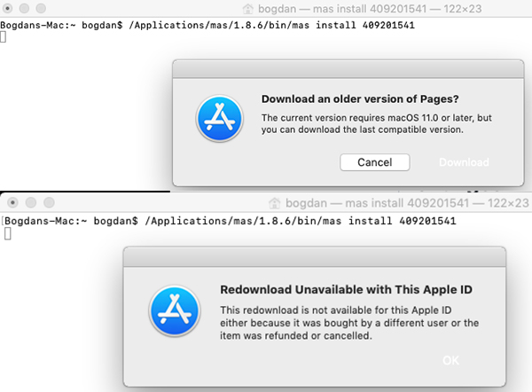532x392 pixels.
Task: Zoom the upper Terminal window
Action: [41, 8]
